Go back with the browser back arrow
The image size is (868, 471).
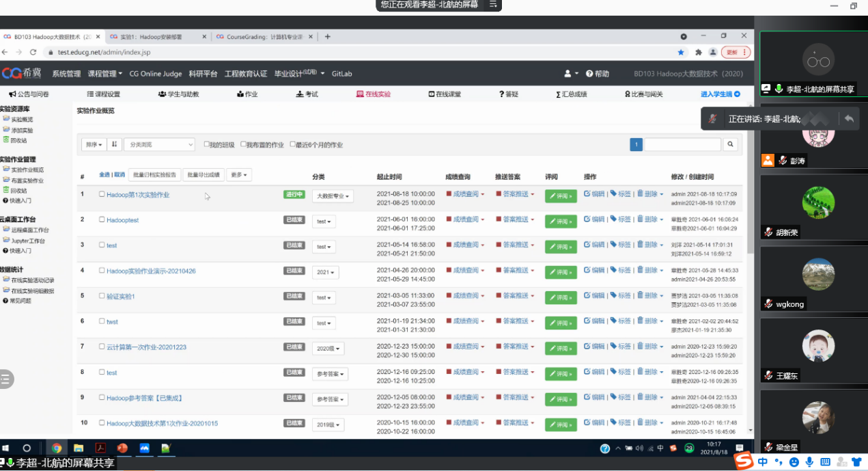tap(5, 52)
